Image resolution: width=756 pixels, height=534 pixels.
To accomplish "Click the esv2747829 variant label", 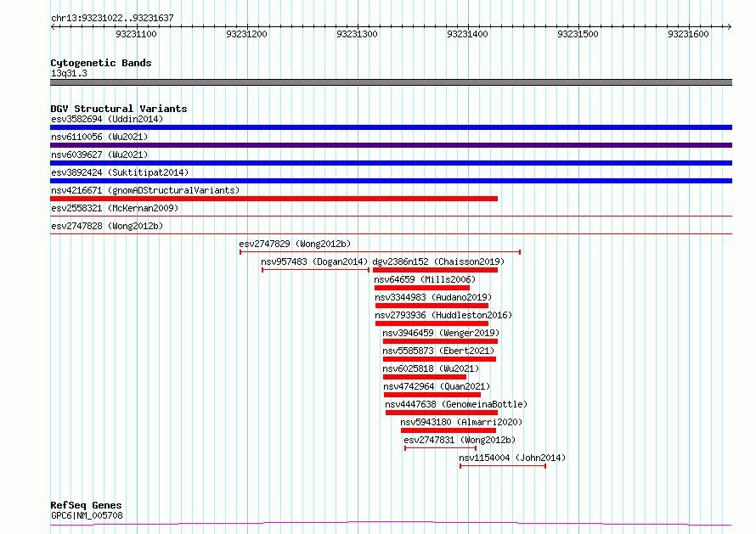I will [x=294, y=244].
